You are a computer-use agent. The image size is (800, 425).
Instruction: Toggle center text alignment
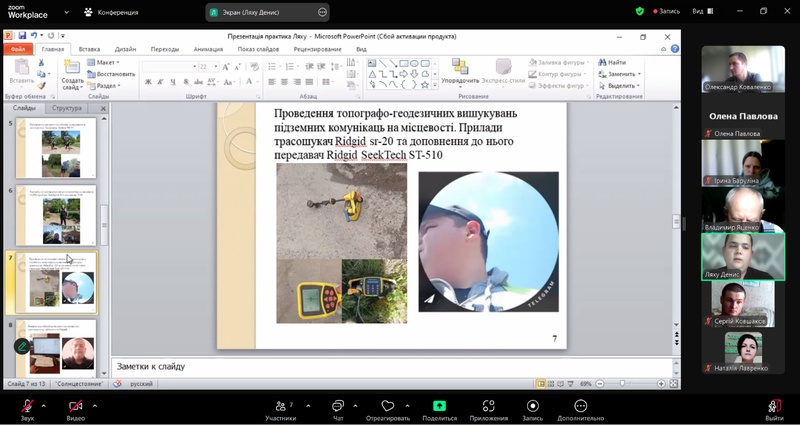pyautogui.click(x=285, y=82)
